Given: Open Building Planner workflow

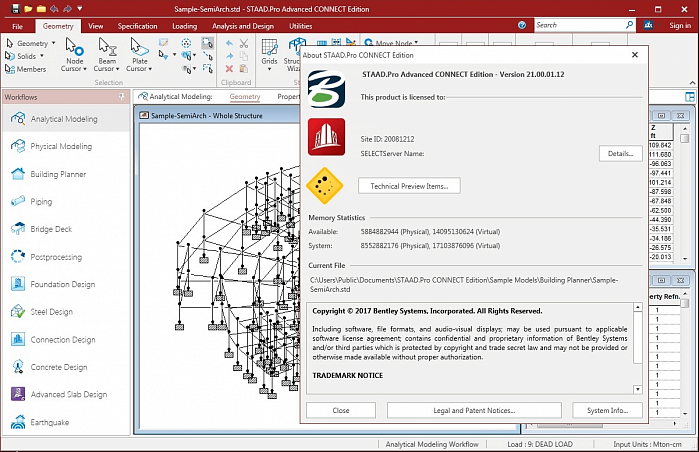Looking at the screenshot, I should tap(66, 174).
